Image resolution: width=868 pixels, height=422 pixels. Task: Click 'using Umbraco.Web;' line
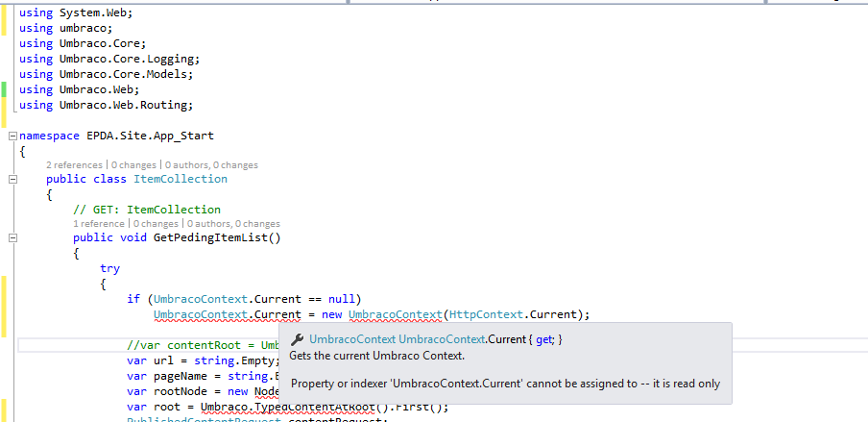coord(79,89)
